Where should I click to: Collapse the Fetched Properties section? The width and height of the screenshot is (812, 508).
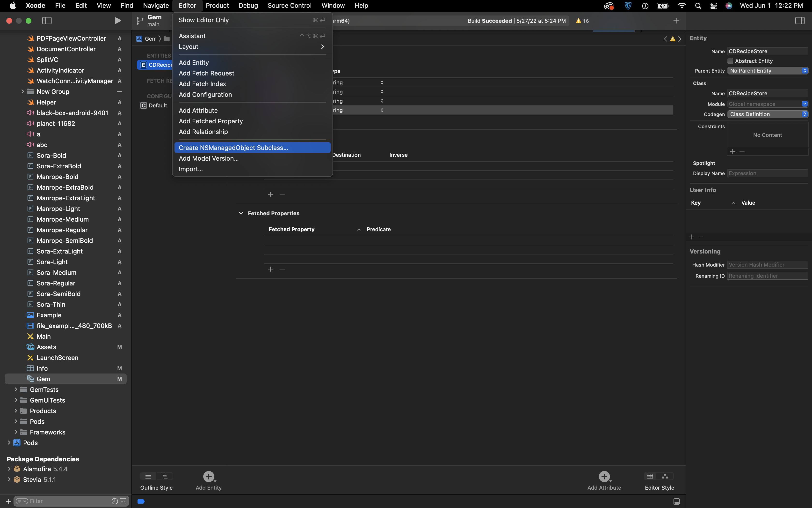pyautogui.click(x=241, y=213)
